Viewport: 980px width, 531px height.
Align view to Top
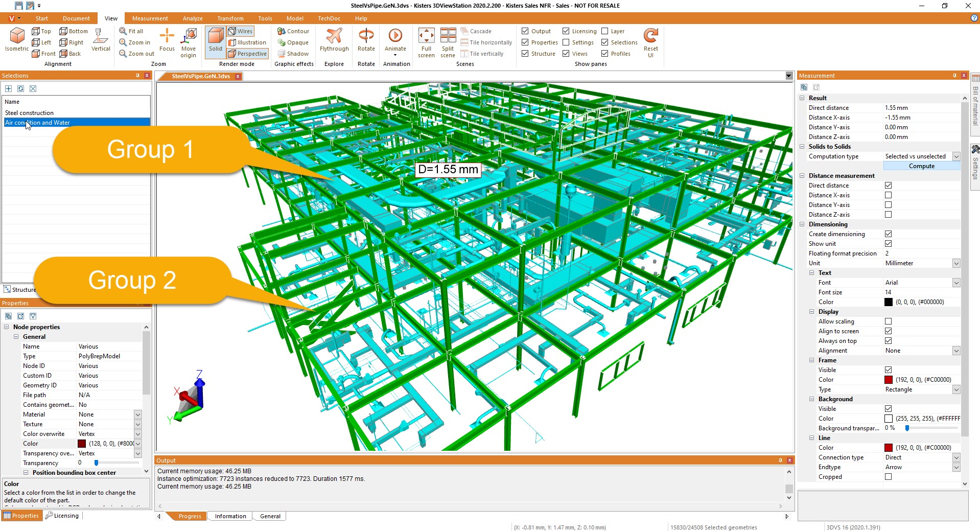pyautogui.click(x=41, y=31)
